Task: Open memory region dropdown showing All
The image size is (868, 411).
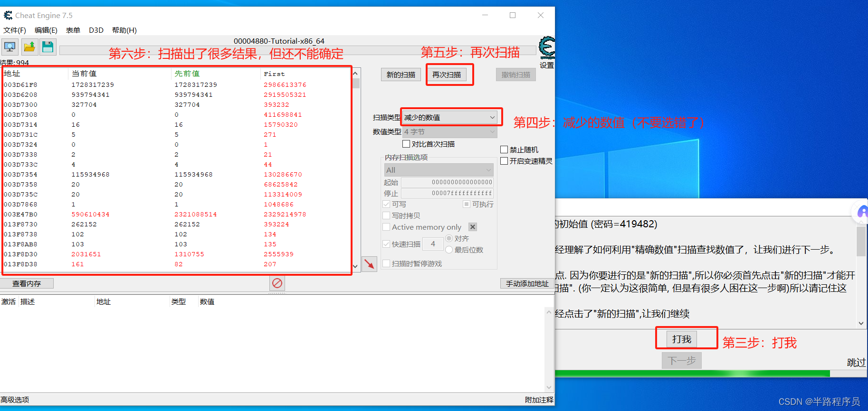Action: pyautogui.click(x=439, y=170)
